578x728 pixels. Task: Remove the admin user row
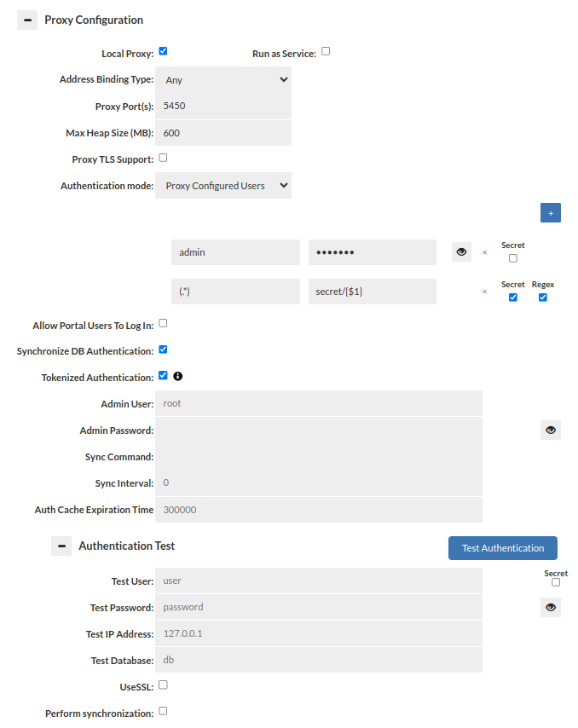(x=485, y=253)
